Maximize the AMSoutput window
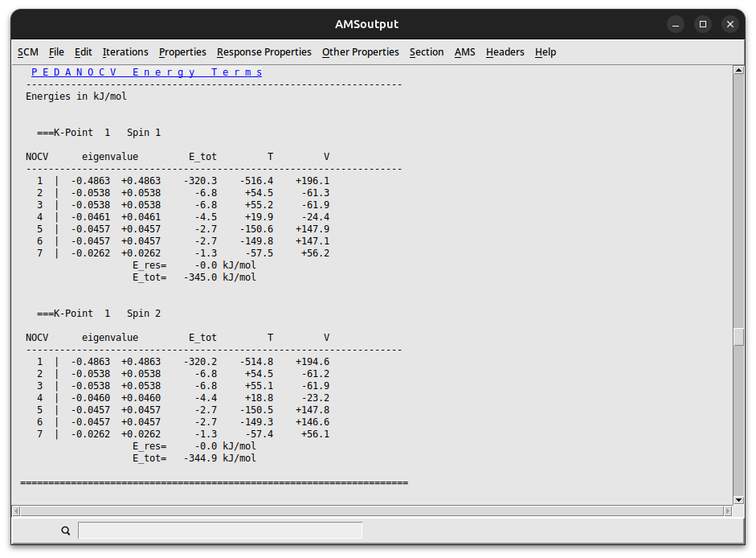Image resolution: width=756 pixels, height=558 pixels. tap(702, 24)
